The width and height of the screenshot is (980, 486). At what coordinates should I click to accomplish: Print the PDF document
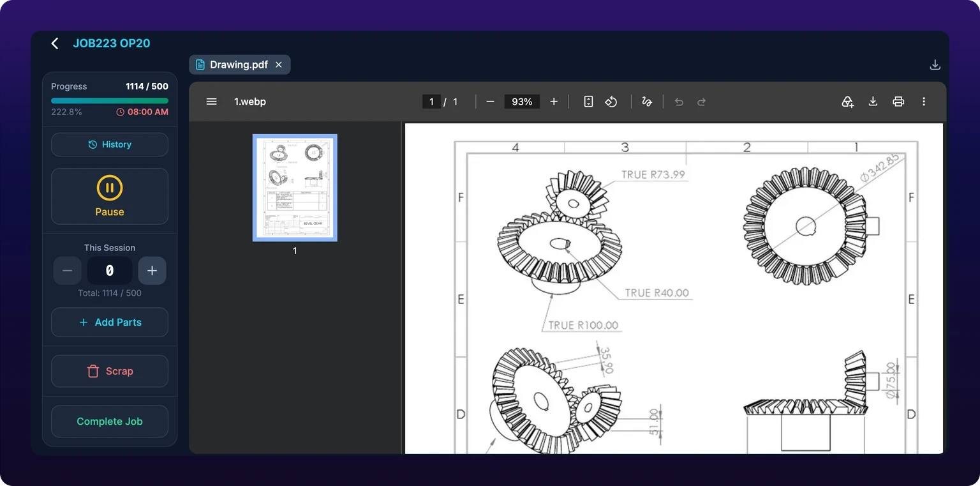click(x=898, y=102)
